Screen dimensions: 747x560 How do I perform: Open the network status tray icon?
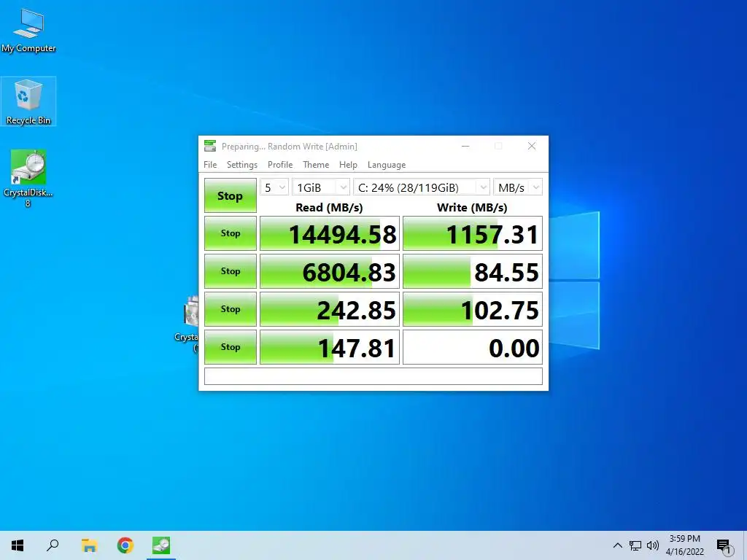coord(635,545)
